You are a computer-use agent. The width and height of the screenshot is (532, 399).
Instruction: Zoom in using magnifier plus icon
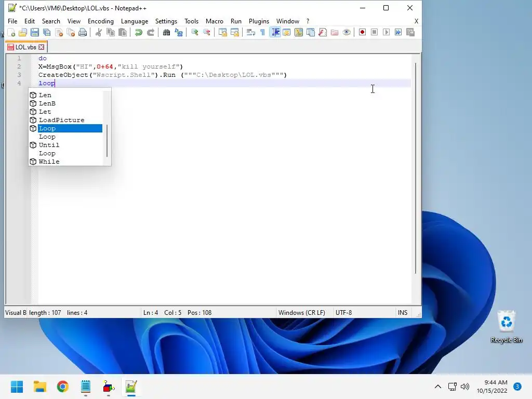(x=194, y=33)
